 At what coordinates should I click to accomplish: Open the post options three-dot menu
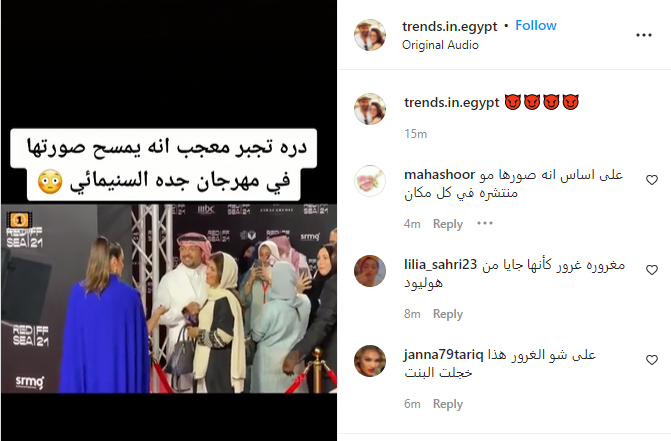(x=644, y=35)
